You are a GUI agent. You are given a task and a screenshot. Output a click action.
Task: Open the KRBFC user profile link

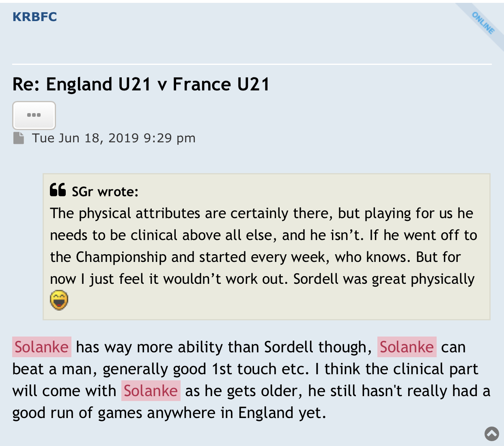[35, 17]
